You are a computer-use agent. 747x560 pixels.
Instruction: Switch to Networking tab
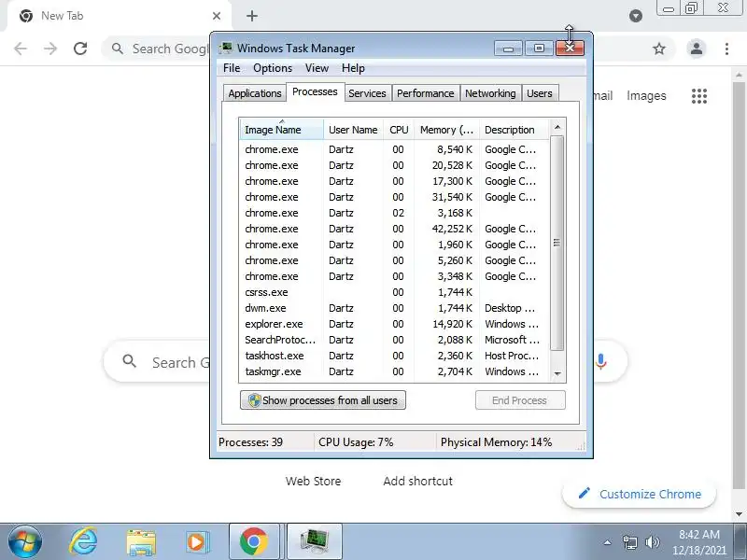click(x=490, y=93)
